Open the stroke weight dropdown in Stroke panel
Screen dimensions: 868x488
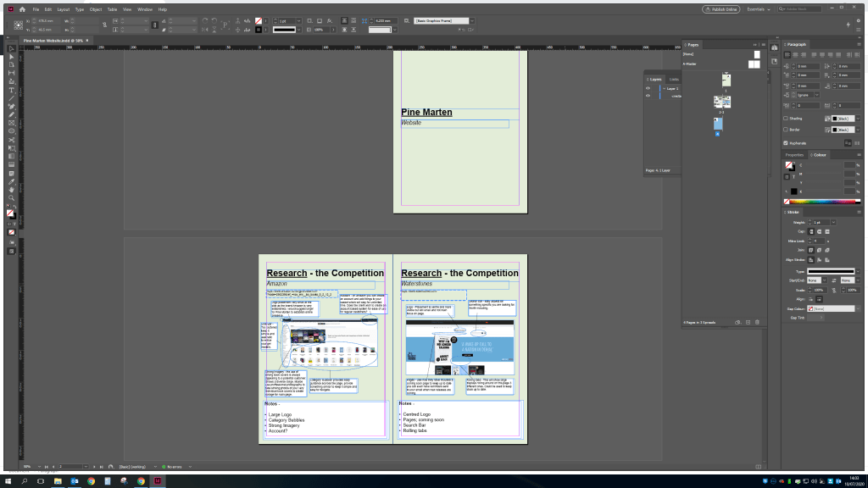pos(833,222)
